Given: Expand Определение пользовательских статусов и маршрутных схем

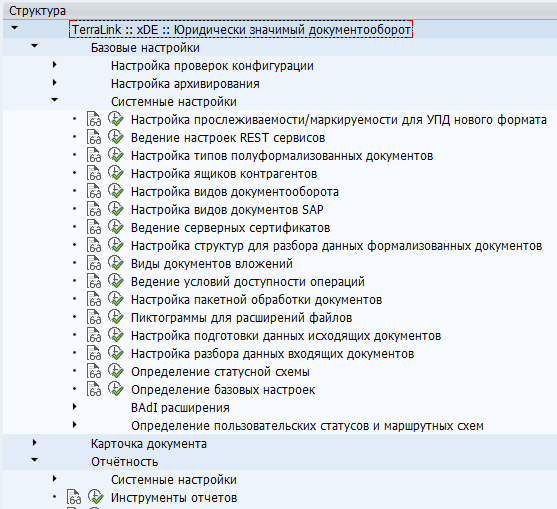Looking at the screenshot, I should pos(74,424).
